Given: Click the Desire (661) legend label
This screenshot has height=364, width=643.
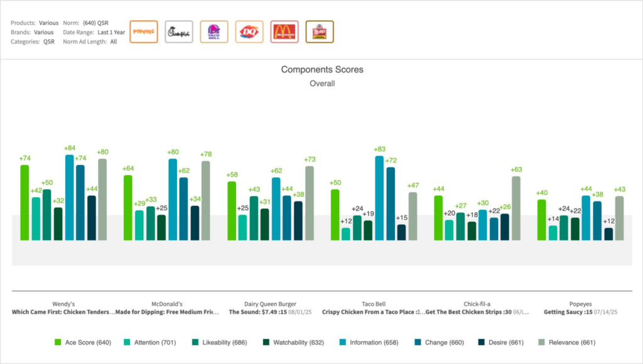Looking at the screenshot, I should (506, 342).
